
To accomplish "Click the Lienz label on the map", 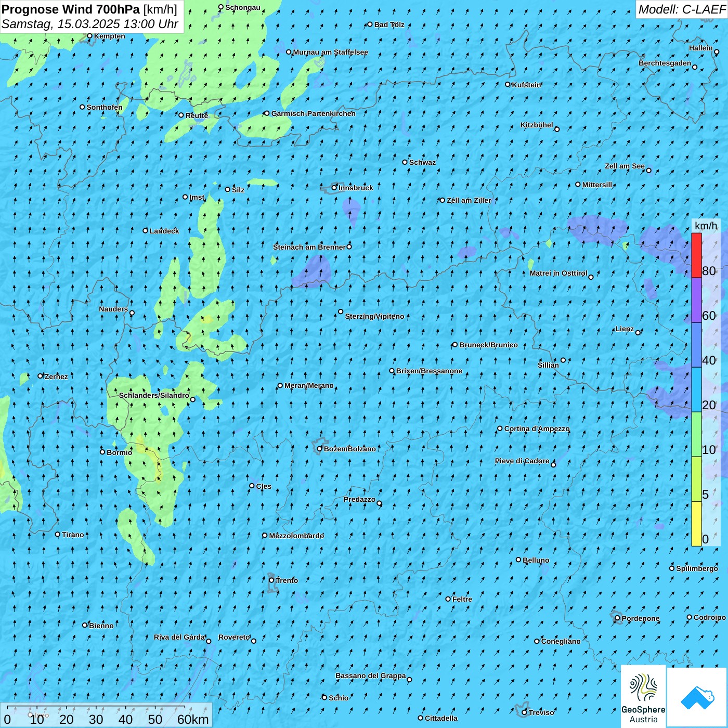I will (x=625, y=329).
